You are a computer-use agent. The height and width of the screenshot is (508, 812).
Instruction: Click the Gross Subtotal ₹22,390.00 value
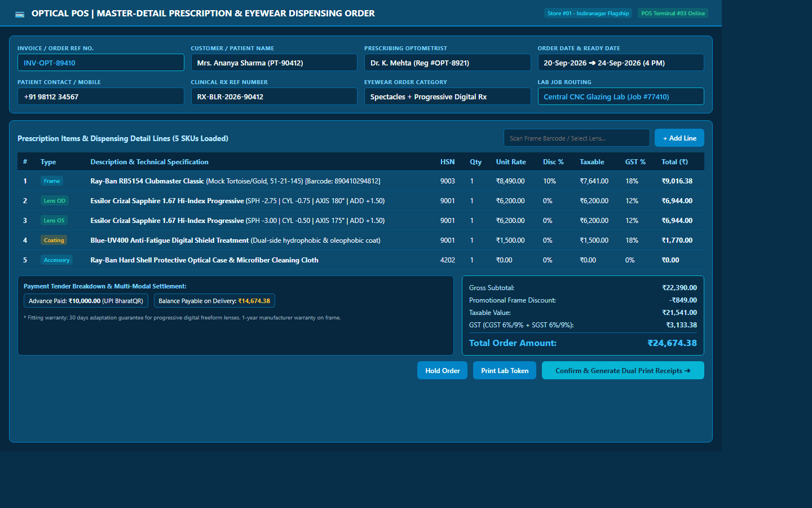coord(679,288)
